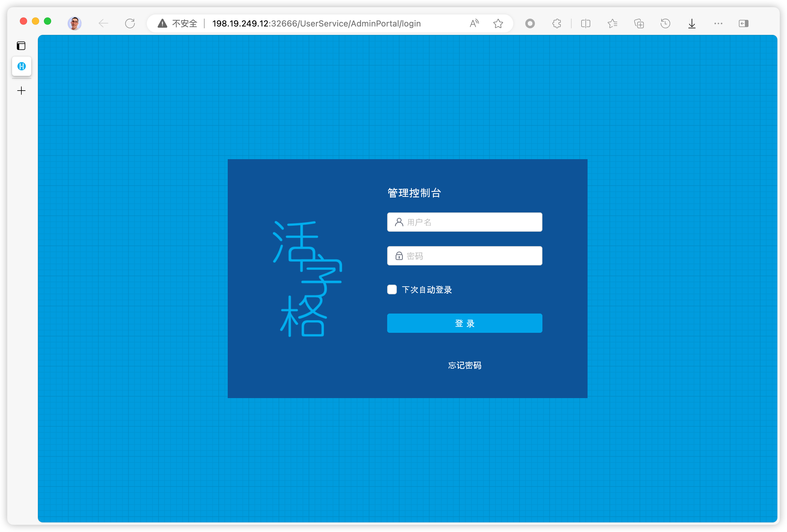Click the not-secure warning triangle icon
The image size is (787, 532).
click(162, 23)
